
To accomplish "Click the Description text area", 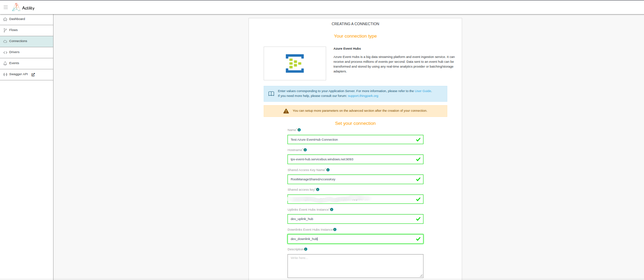I will click(x=355, y=266).
